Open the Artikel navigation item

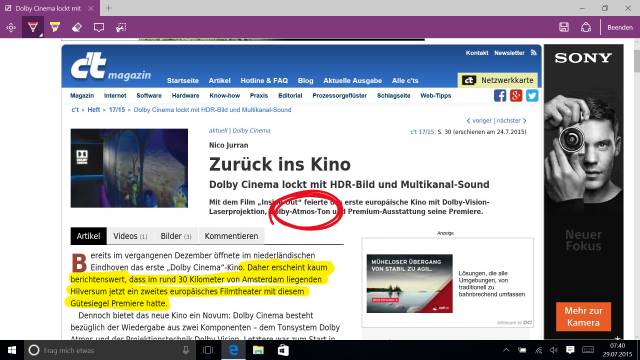click(220, 81)
